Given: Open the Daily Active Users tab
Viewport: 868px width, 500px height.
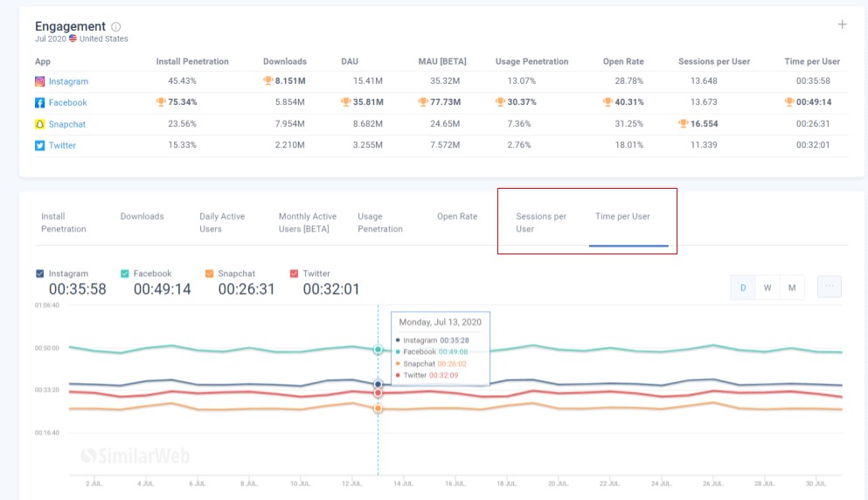Looking at the screenshot, I should 222,223.
